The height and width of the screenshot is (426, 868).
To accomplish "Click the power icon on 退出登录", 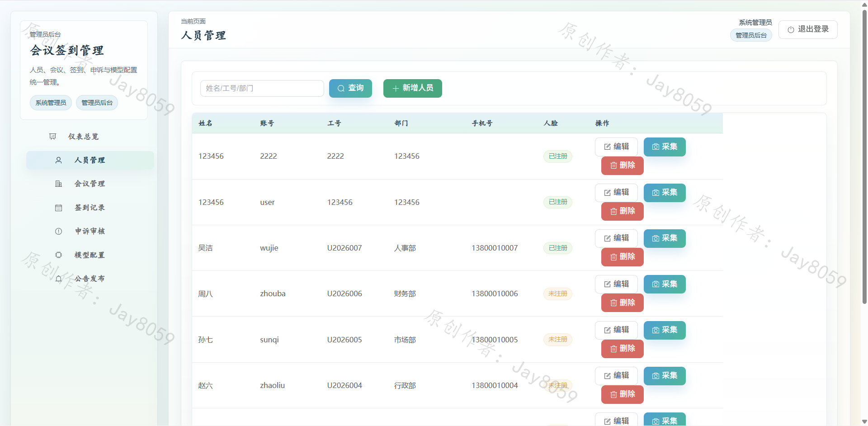I will (x=791, y=29).
